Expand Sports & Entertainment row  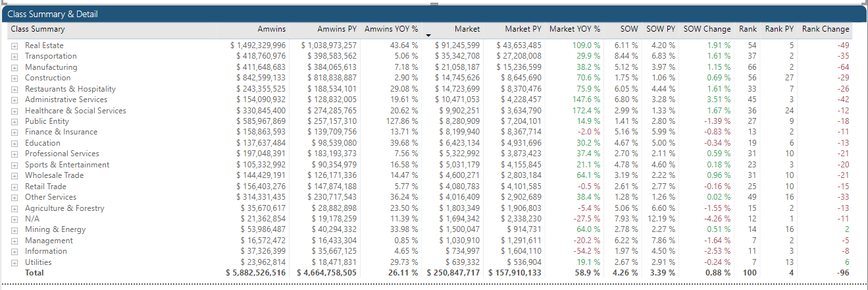pos(14,165)
